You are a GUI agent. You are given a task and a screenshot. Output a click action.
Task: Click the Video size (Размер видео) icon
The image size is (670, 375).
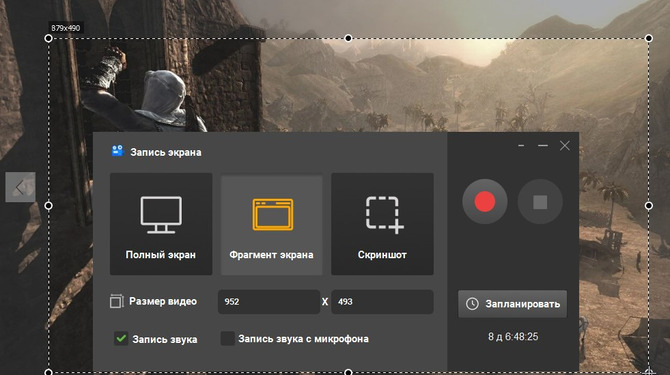(x=117, y=301)
